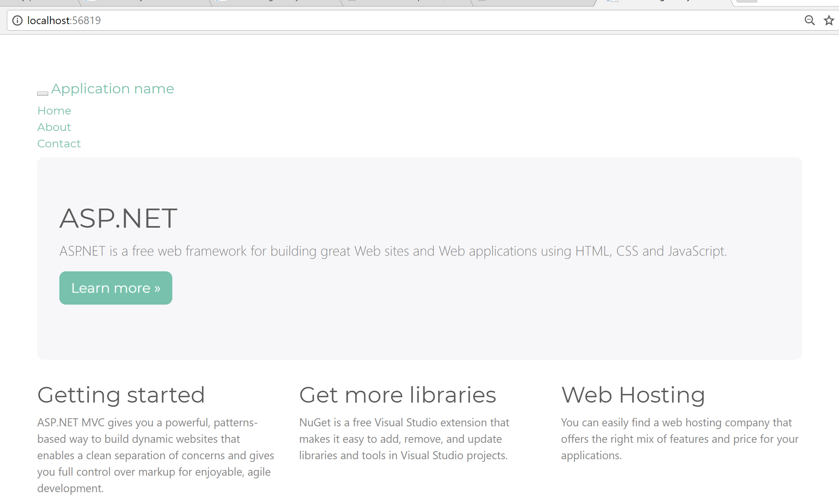Click the web hosting company paragraph

click(x=680, y=439)
